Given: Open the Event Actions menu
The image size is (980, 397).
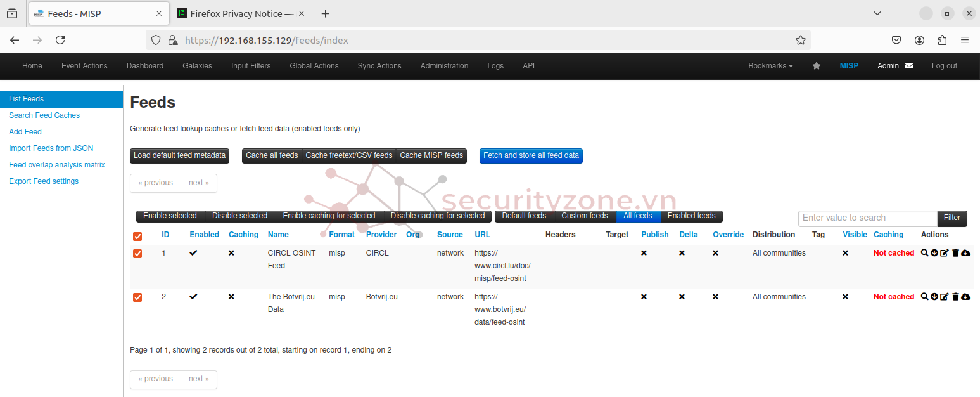Looking at the screenshot, I should (x=84, y=66).
